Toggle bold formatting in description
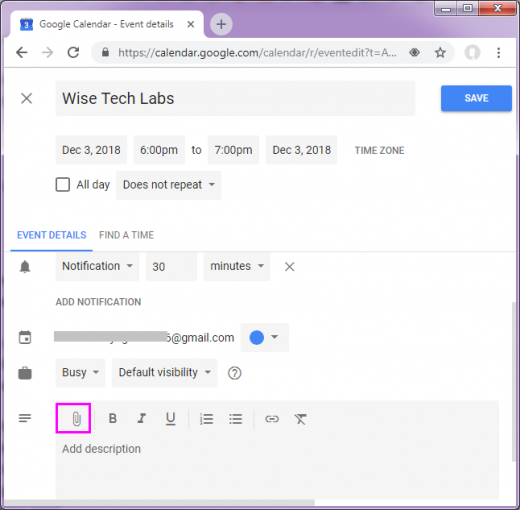 pos(113,418)
